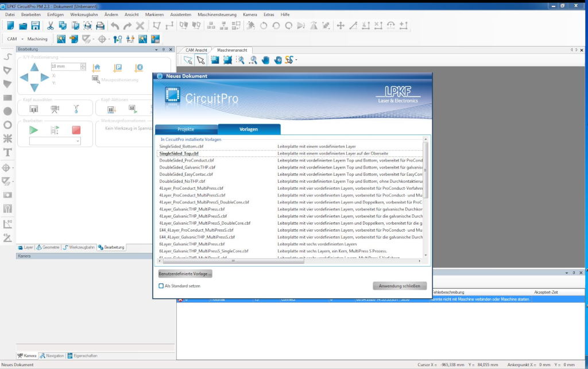Viewport: 588px width, 369px height.
Task: Click the red Stop processing button
Action: (76, 130)
